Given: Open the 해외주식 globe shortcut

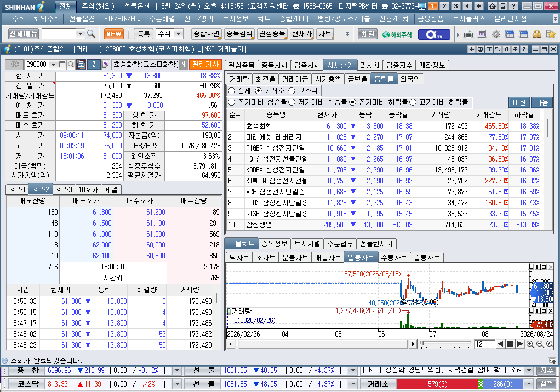Looking at the screenshot, I should [397, 34].
